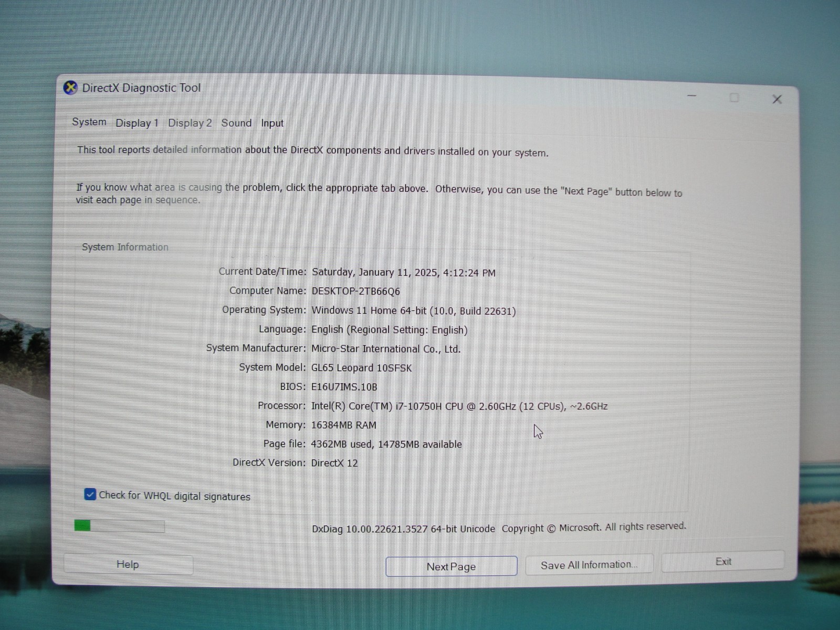
Task: Click Save All Information button
Action: click(x=589, y=565)
